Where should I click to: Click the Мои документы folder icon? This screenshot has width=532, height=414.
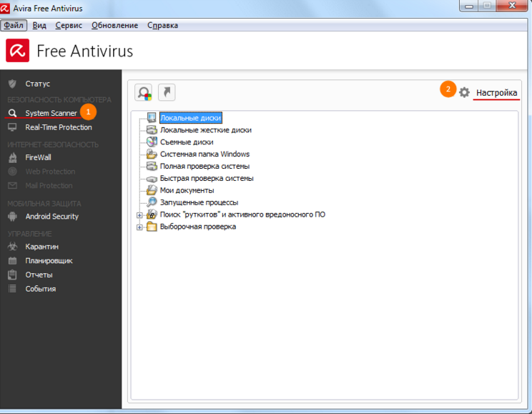152,190
